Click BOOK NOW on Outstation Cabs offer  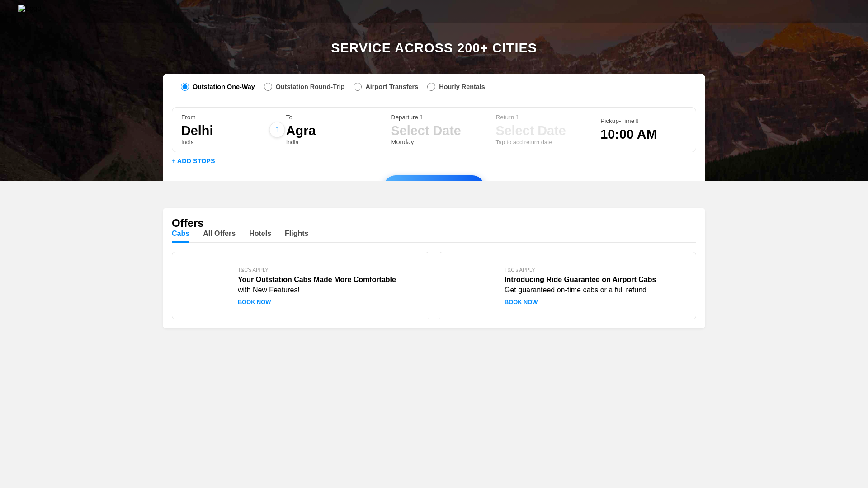[x=255, y=302]
